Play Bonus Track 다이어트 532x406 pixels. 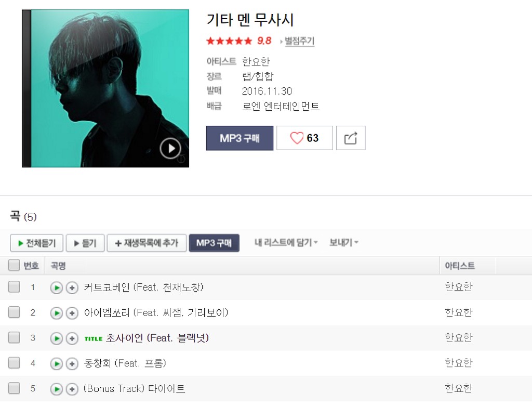56,389
